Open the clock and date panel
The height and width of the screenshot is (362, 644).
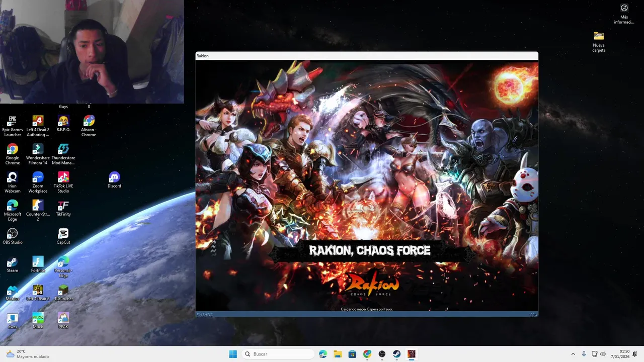tap(620, 354)
